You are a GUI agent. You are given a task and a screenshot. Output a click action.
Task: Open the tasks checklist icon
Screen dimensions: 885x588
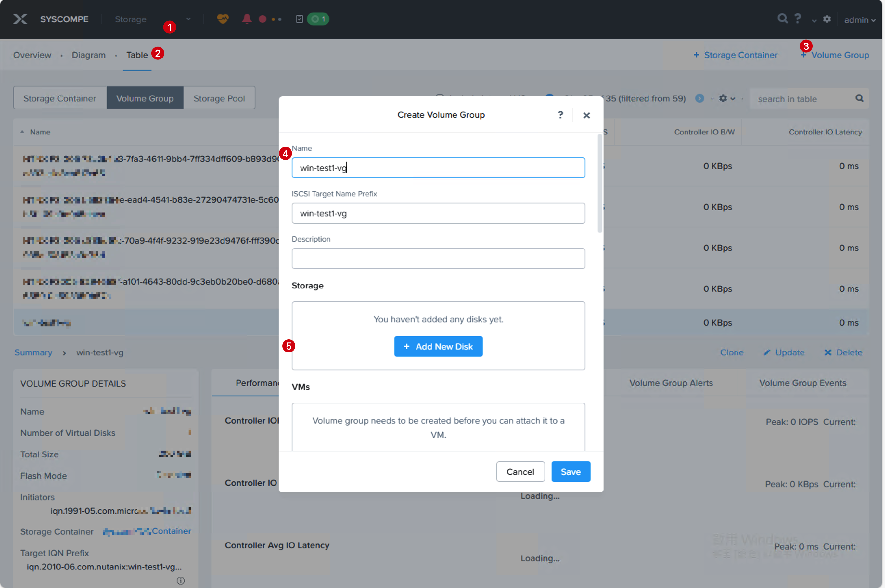pos(299,19)
